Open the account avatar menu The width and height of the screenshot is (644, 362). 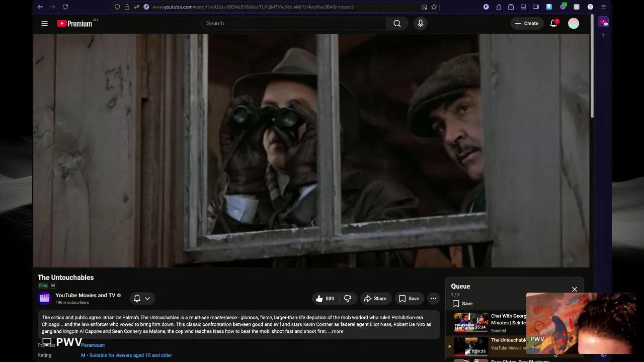pos(574,23)
